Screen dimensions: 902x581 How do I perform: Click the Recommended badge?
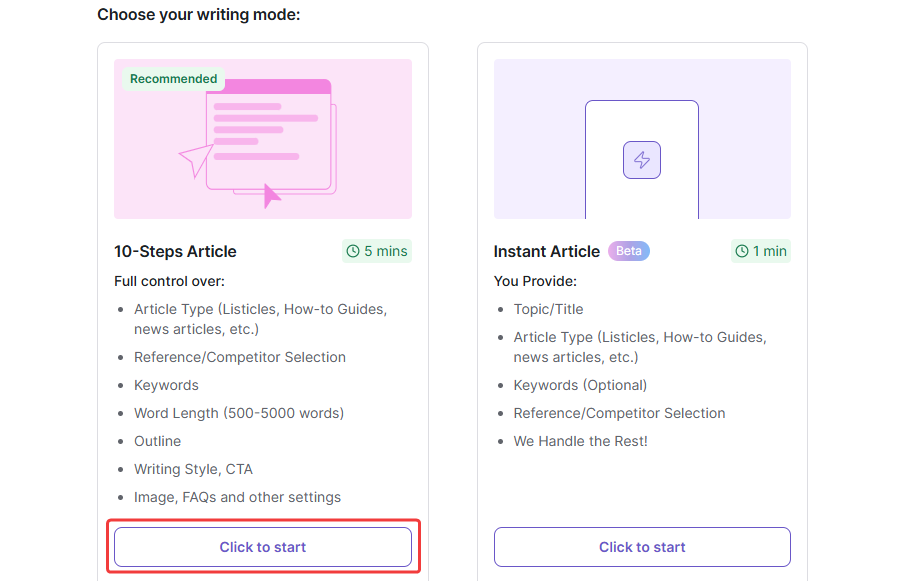click(x=173, y=79)
